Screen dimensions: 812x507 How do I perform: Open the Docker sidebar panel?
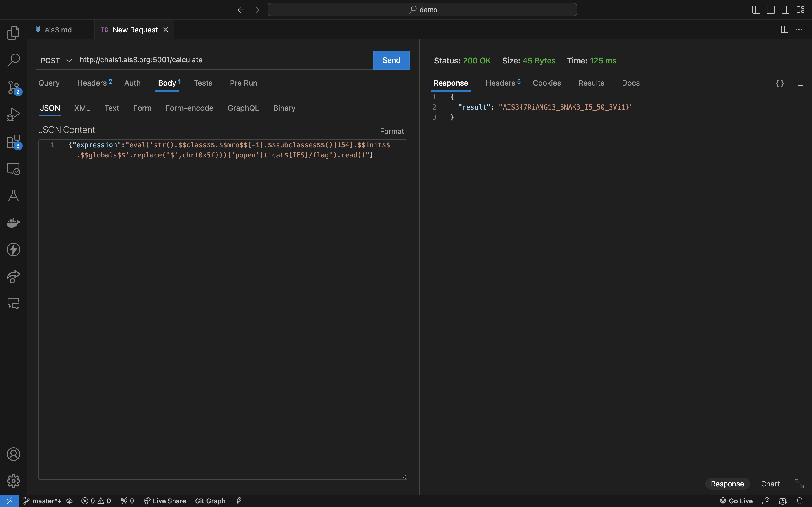pyautogui.click(x=14, y=222)
